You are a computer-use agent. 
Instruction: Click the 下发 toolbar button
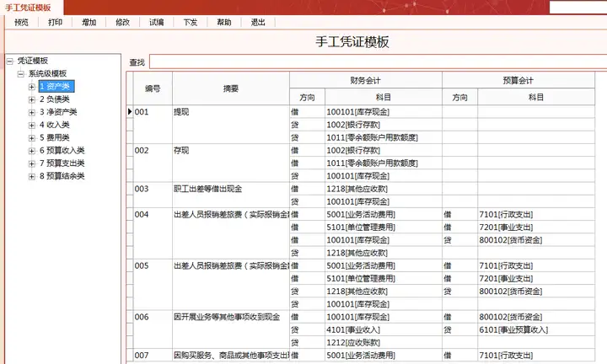click(190, 23)
